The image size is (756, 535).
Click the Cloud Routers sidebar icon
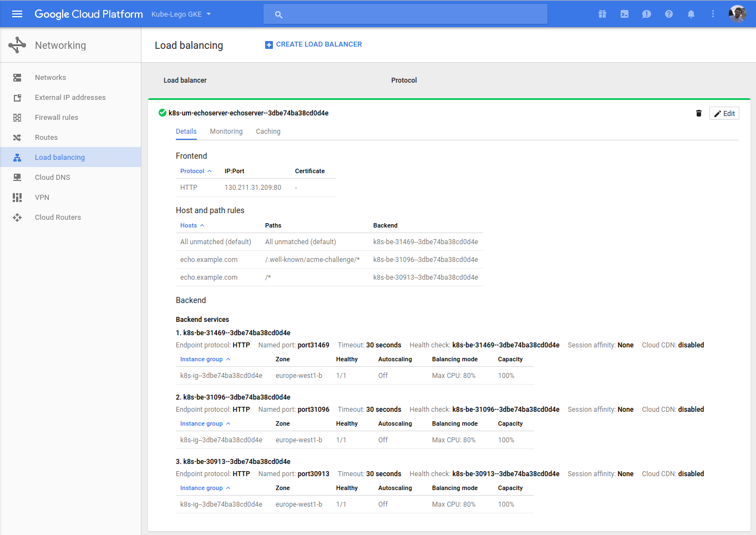pos(17,218)
